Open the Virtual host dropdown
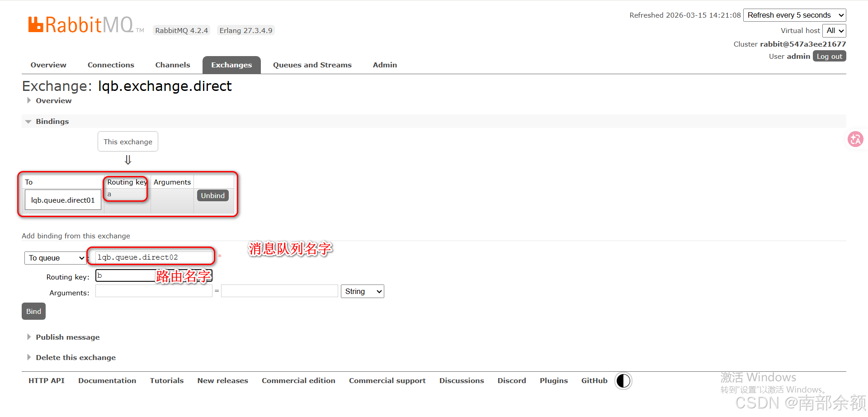The width and height of the screenshot is (868, 417). (x=834, y=30)
